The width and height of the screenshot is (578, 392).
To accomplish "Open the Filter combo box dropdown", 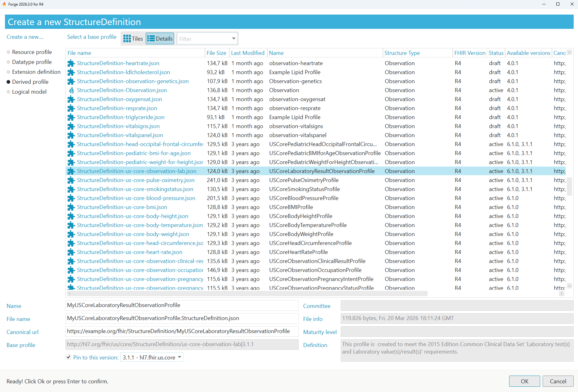I will [x=233, y=39].
